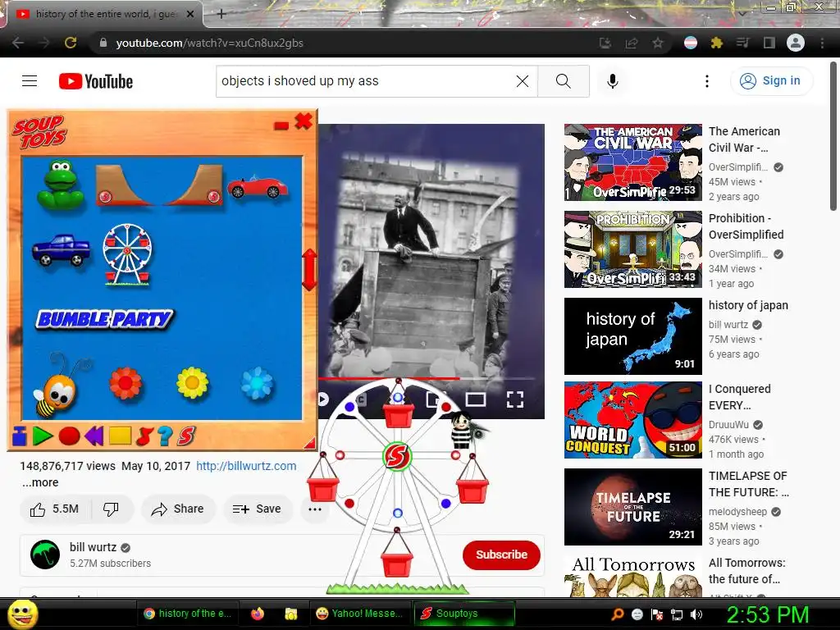The height and width of the screenshot is (630, 840).
Task: Click the Share button
Action: (x=178, y=509)
